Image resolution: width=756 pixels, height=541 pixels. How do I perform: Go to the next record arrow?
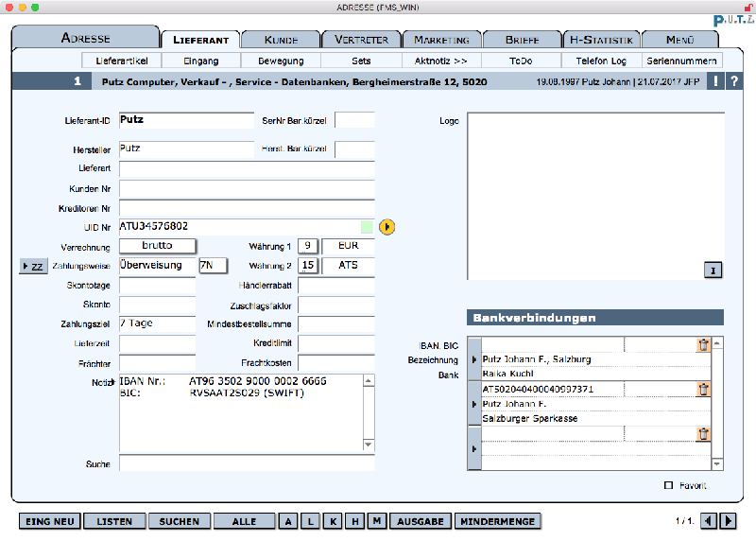728,521
